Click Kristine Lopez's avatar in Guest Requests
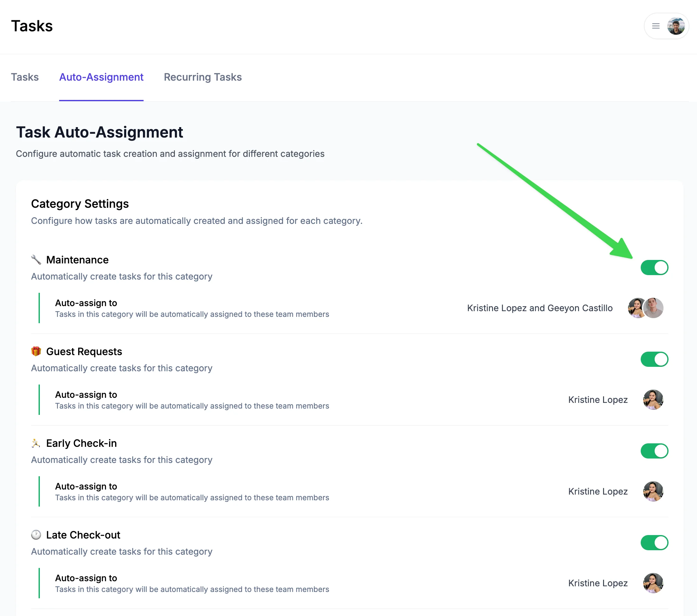This screenshot has width=697, height=616. 653,399
